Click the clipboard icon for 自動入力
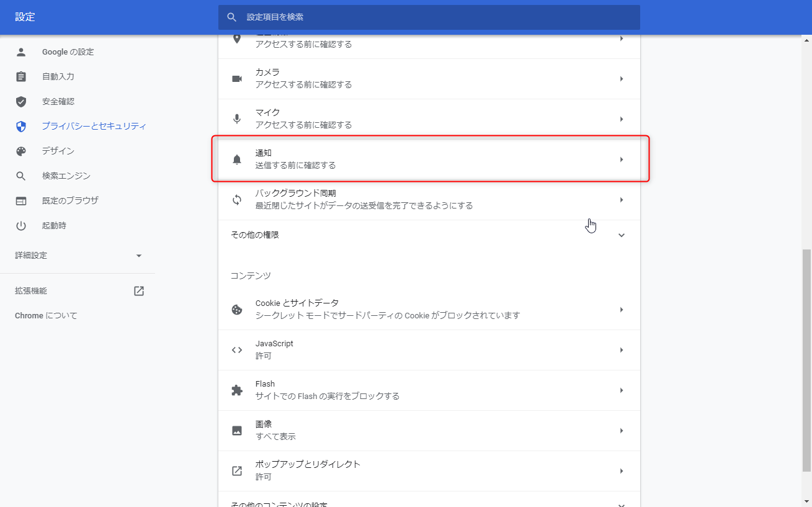 click(21, 77)
